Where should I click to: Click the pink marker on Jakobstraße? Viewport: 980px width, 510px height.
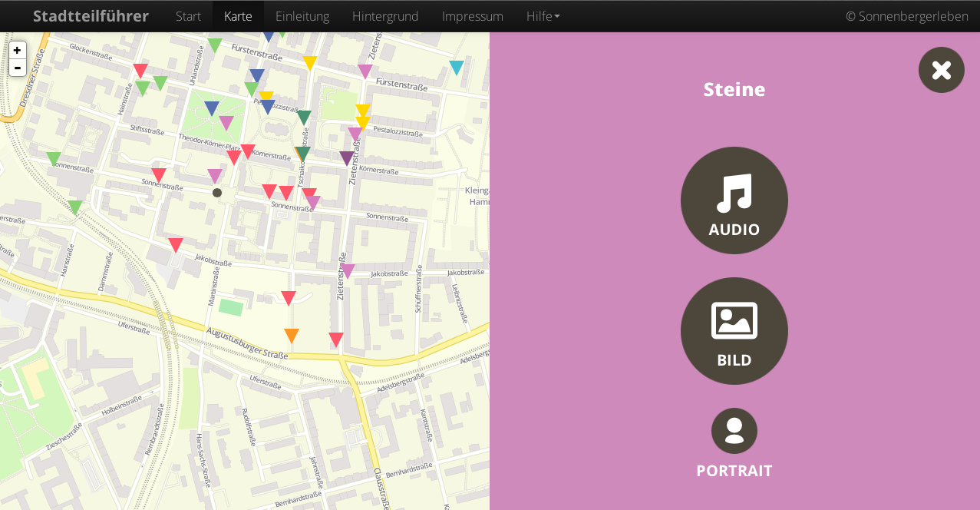(348, 270)
